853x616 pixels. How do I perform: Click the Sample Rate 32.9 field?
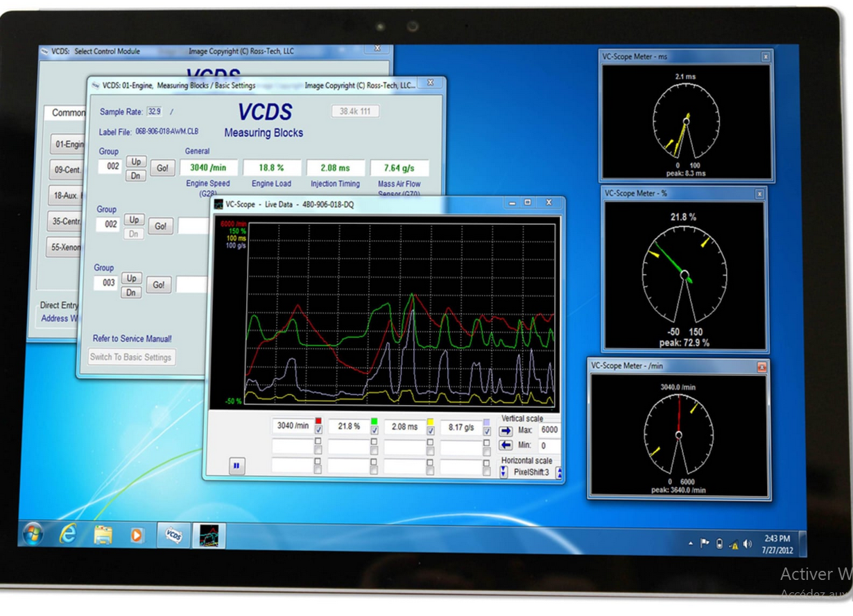[x=154, y=111]
